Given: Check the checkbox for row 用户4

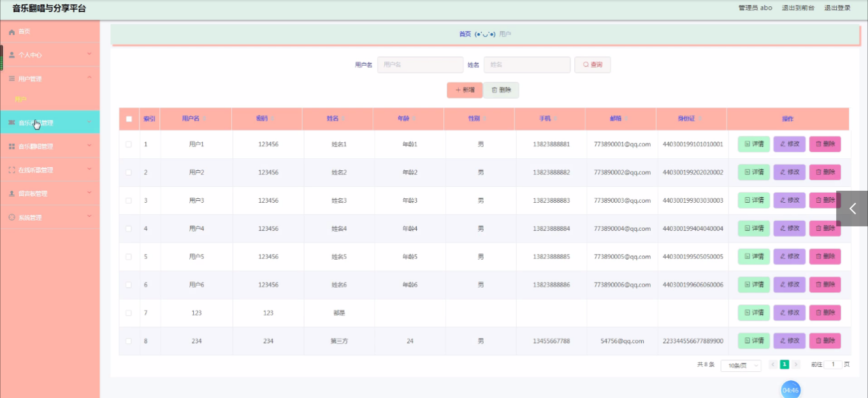Looking at the screenshot, I should tap(129, 228).
